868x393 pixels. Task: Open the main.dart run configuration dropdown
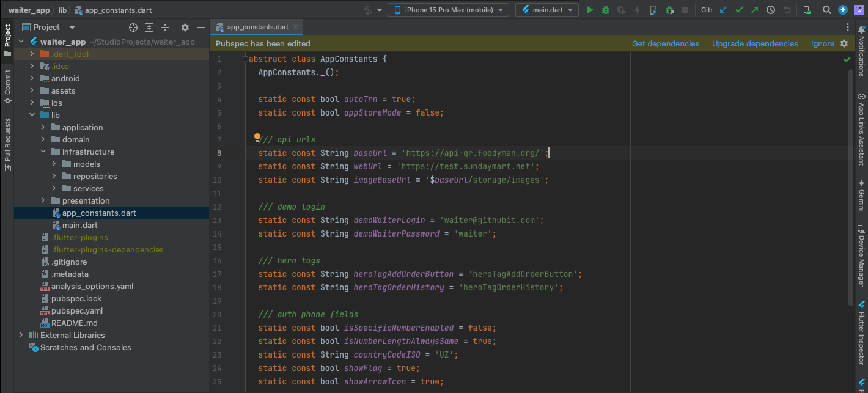(x=546, y=10)
